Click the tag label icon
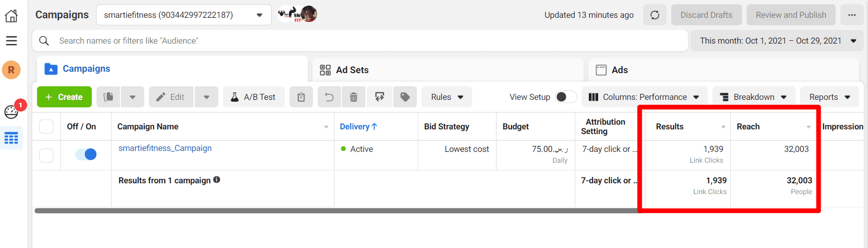Image resolution: width=868 pixels, height=248 pixels. coord(405,97)
